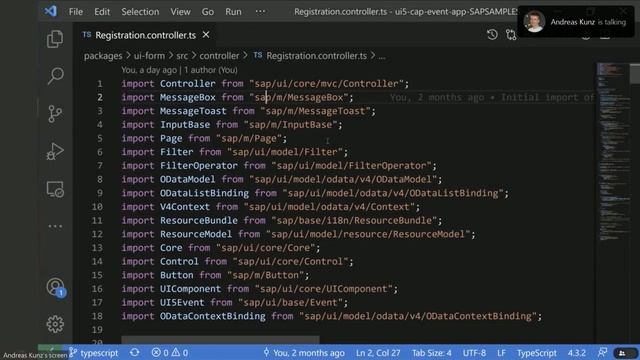This screenshot has width=640, height=360.
Task: Expand the breadcrumb trailing ellipsis
Action: click(x=382, y=56)
